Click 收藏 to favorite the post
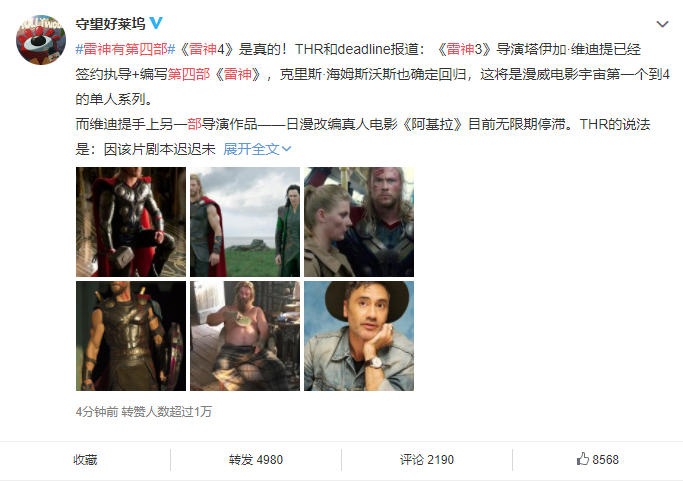The height and width of the screenshot is (481, 683). (85, 460)
